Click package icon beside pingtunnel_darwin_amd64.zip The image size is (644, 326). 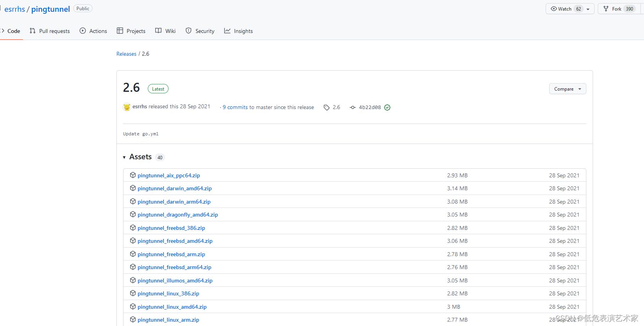133,188
